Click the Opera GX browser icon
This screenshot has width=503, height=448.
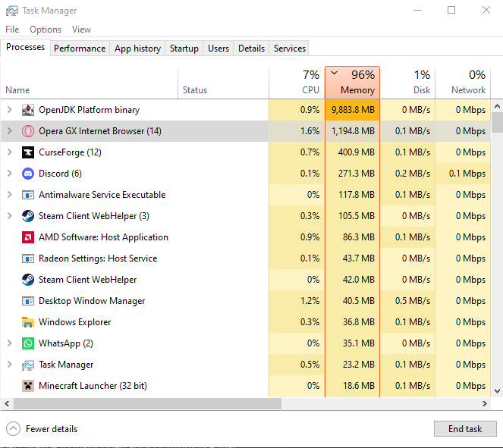(28, 131)
